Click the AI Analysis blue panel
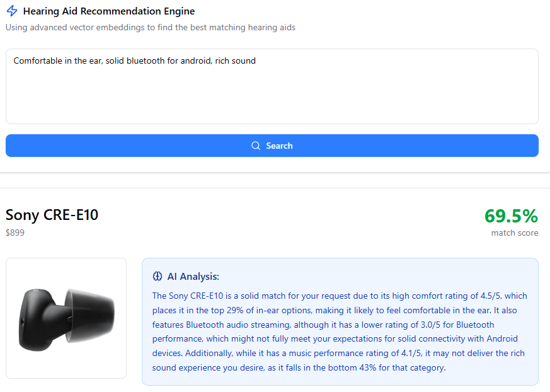Image resolution: width=550 pixels, height=392 pixels. tap(340, 322)
